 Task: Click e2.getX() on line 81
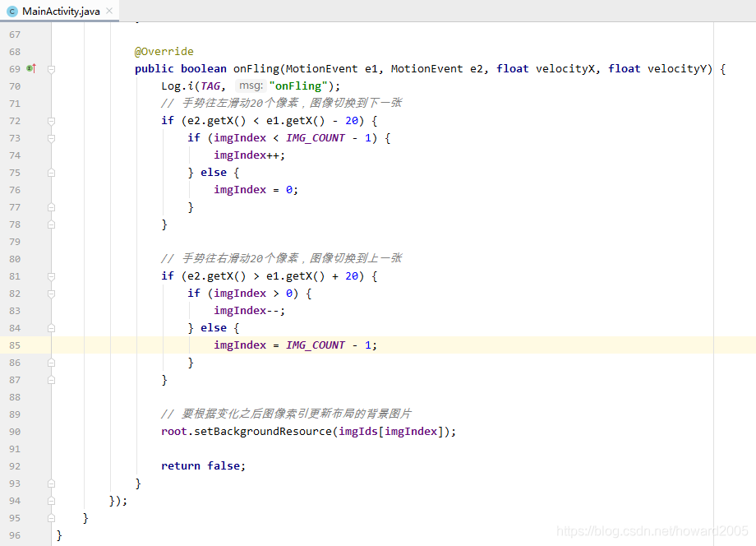(x=216, y=276)
